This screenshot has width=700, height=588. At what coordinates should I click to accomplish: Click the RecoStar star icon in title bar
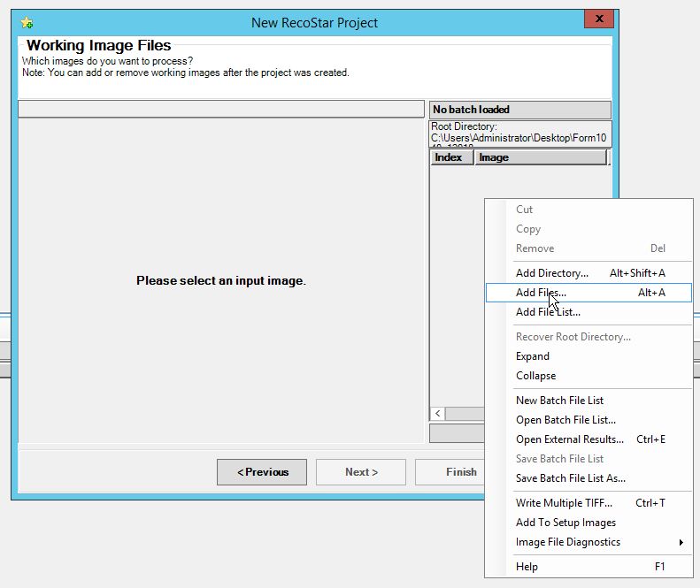click(x=27, y=22)
